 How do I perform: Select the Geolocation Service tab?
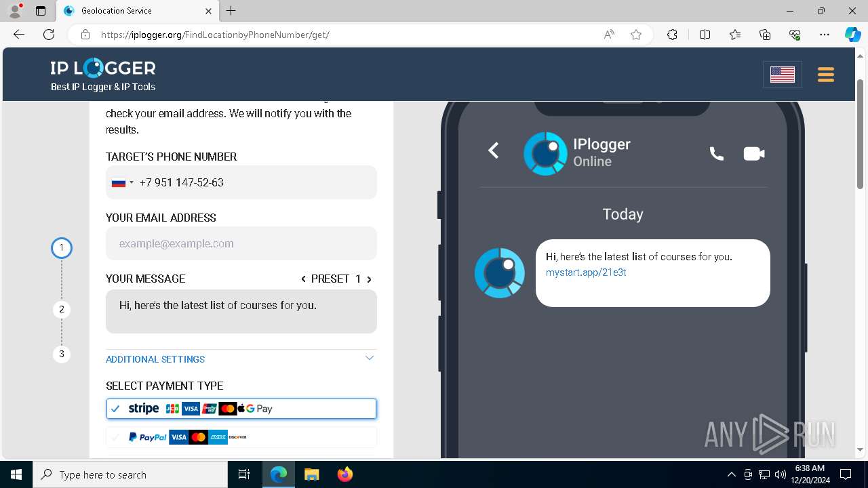point(138,11)
